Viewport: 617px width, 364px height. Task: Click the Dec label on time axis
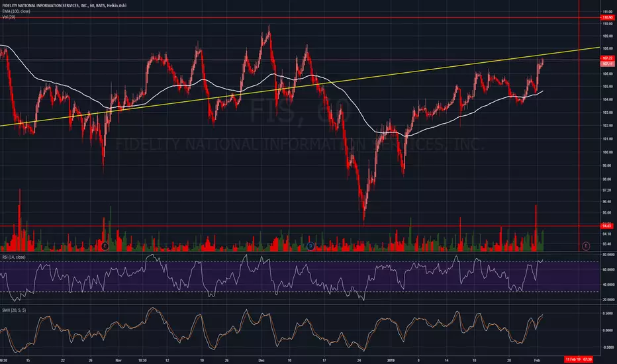pyautogui.click(x=261, y=360)
